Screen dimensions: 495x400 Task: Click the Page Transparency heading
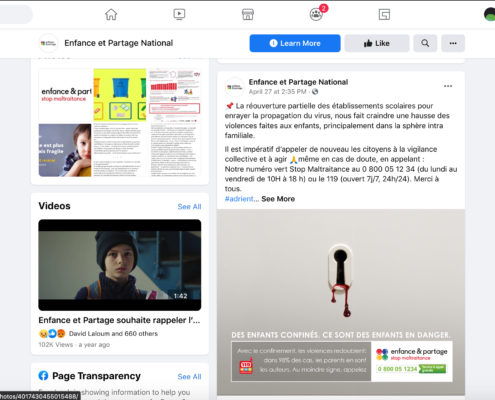pos(96,376)
